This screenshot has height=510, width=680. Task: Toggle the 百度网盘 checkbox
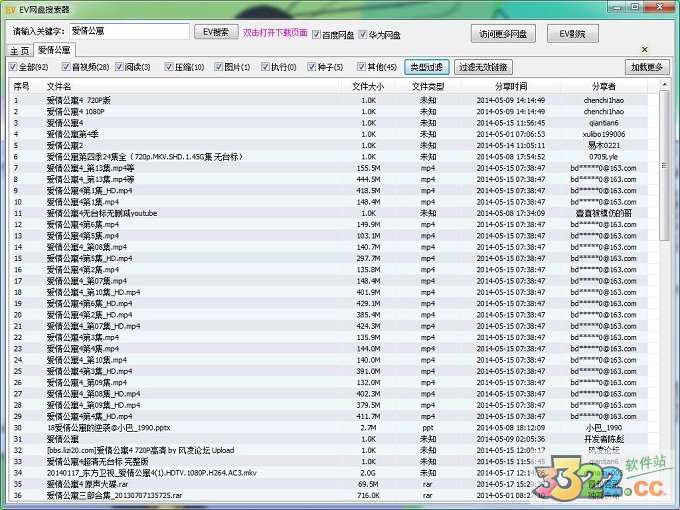(317, 34)
